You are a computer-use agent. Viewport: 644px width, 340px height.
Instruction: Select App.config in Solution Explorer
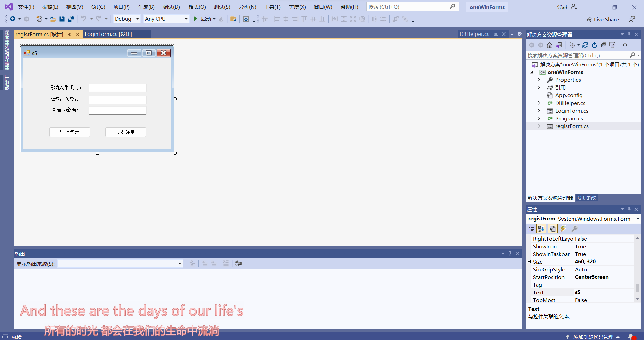pos(569,95)
